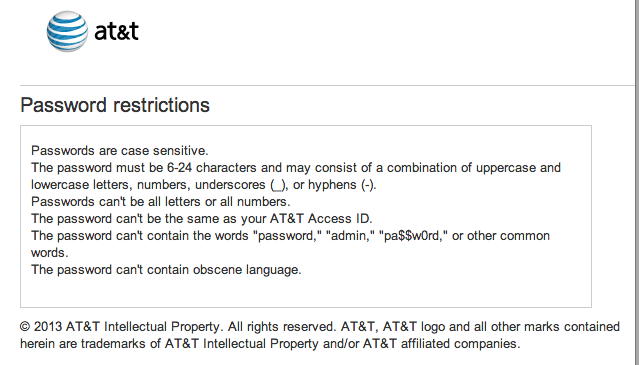Click the AT&T globe logo

point(67,31)
